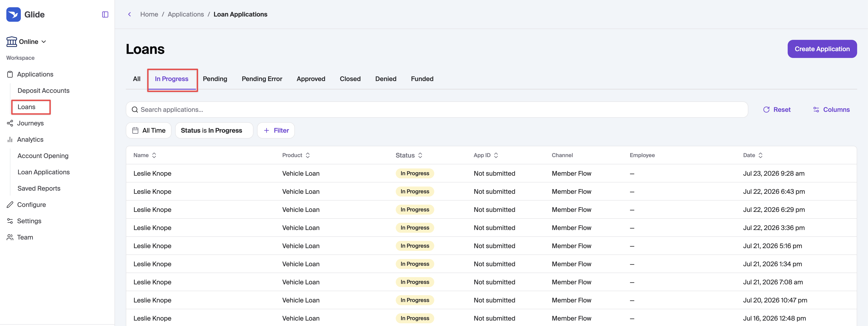Viewport: 868px width, 326px height.
Task: Focus the Search applications field
Action: (437, 110)
